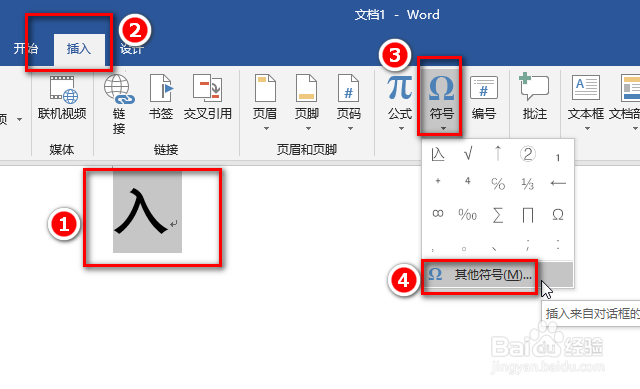Open the 联机视频 online video tool
The width and height of the screenshot is (640, 389).
pos(62,98)
